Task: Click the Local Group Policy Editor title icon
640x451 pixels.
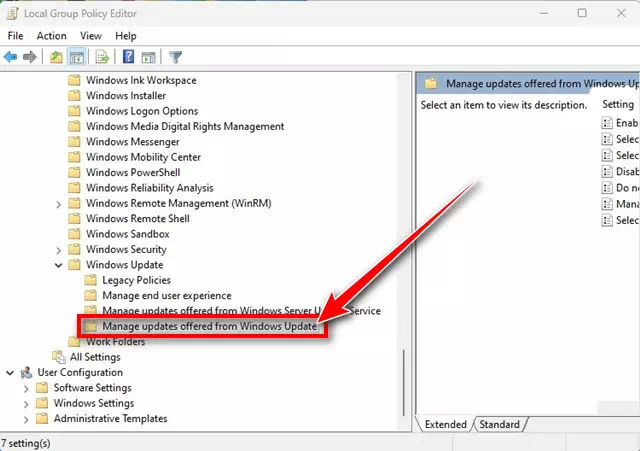Action: (13, 13)
